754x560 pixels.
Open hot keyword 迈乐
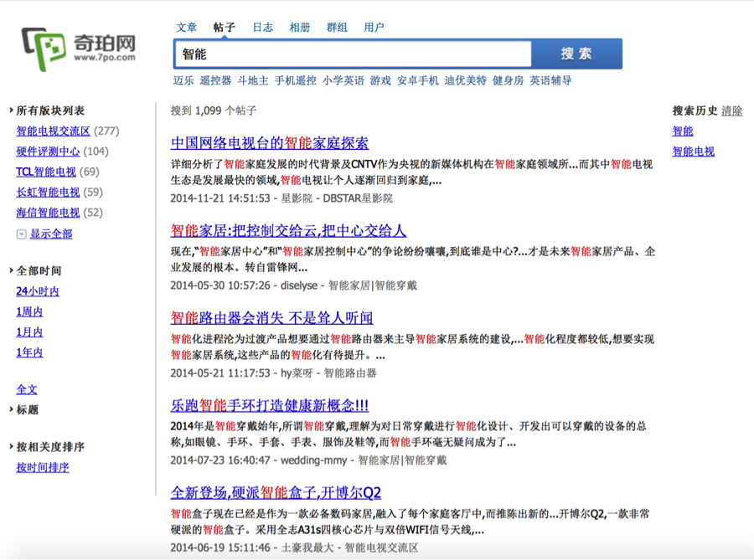pyautogui.click(x=183, y=80)
